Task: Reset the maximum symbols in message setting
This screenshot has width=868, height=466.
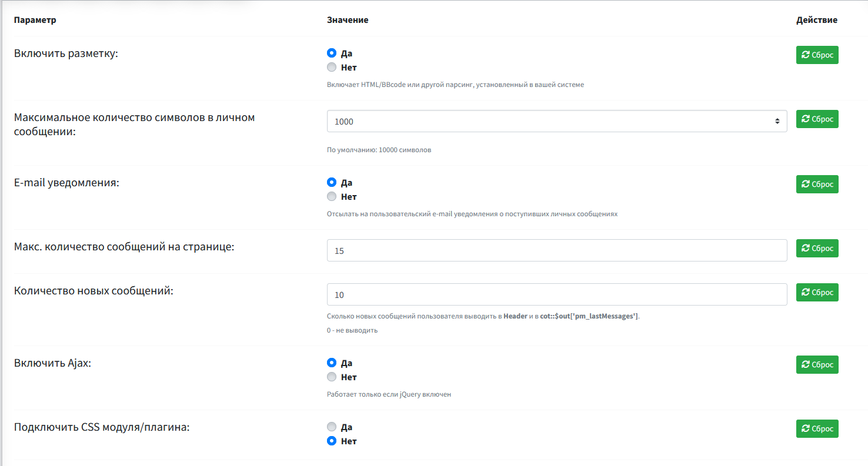Action: tap(817, 119)
